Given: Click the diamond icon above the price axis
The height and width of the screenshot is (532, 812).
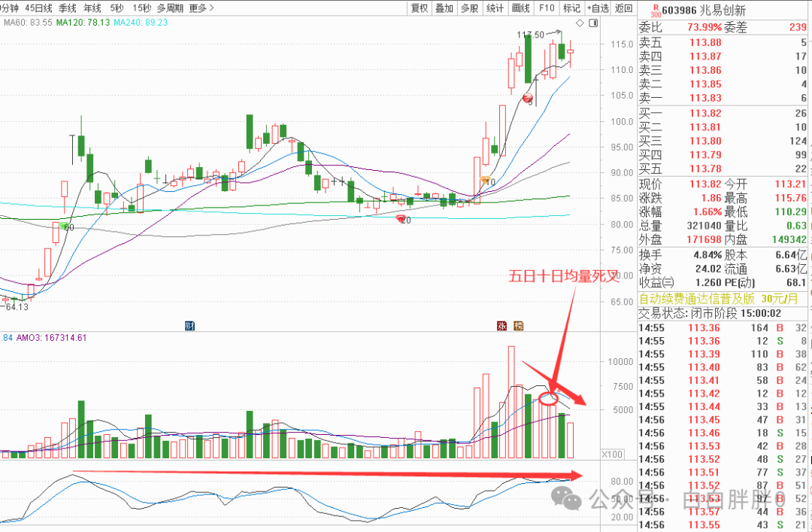Looking at the screenshot, I should (x=580, y=23).
